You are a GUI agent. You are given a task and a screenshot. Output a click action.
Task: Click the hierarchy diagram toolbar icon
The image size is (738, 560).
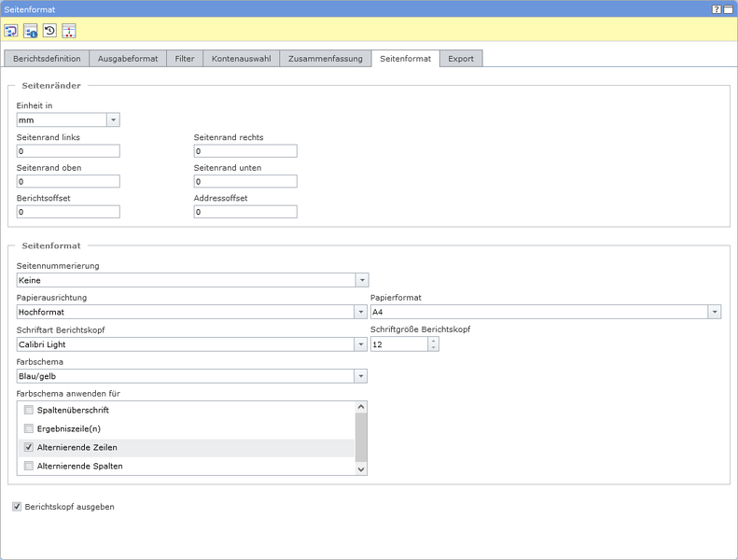[x=69, y=31]
